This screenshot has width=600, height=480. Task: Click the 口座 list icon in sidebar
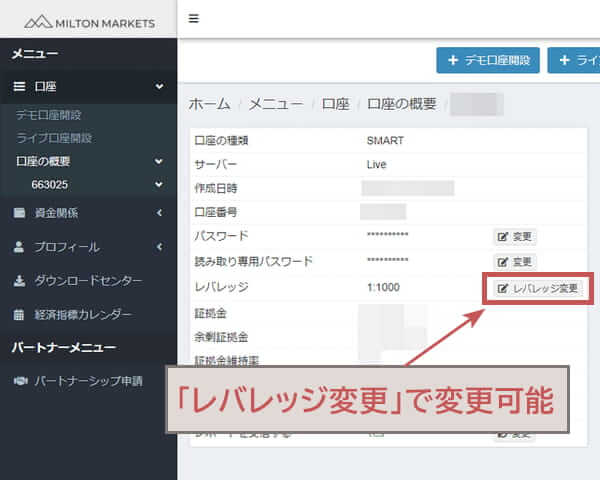(x=20, y=86)
